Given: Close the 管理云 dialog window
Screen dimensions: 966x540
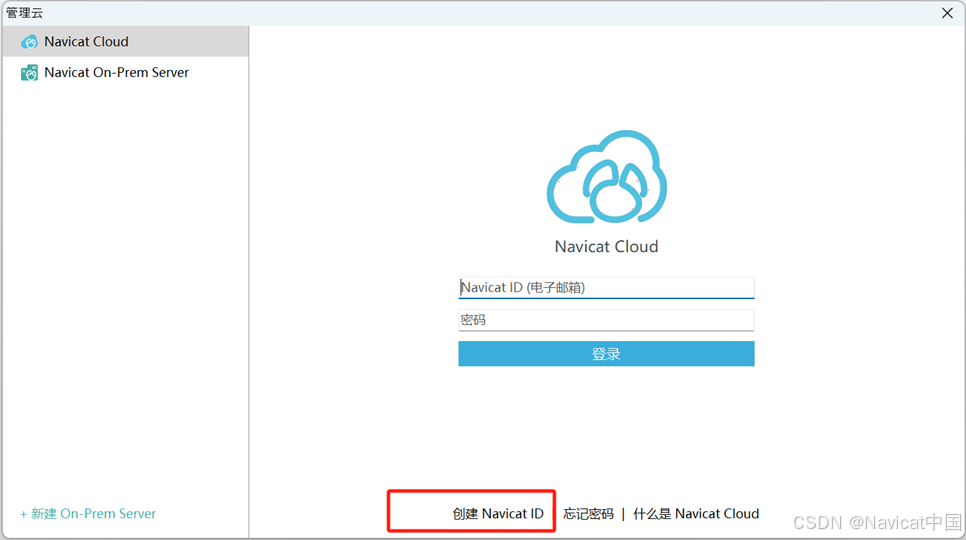Looking at the screenshot, I should click(x=948, y=13).
